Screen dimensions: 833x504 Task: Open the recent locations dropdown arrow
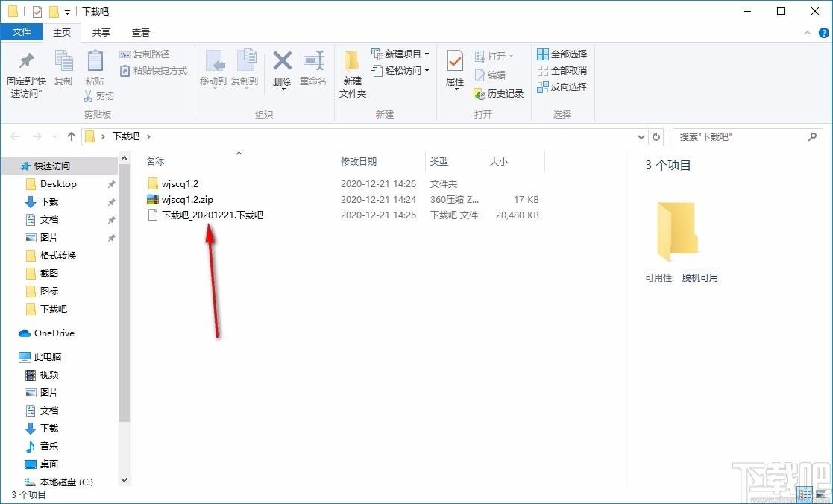pyautogui.click(x=54, y=137)
